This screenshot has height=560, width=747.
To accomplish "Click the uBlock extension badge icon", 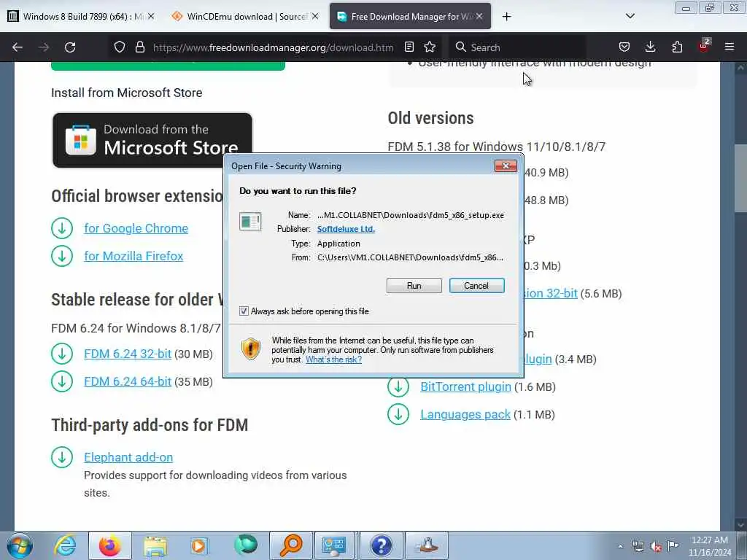I will pos(704,46).
